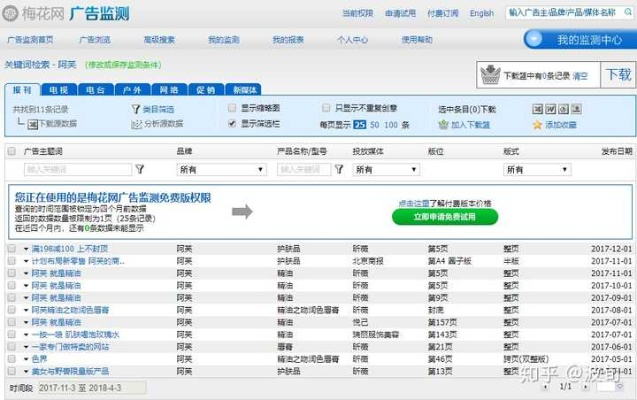637x400 pixels.
Task: Click the last export icon with download arrow
Action: pos(576,109)
